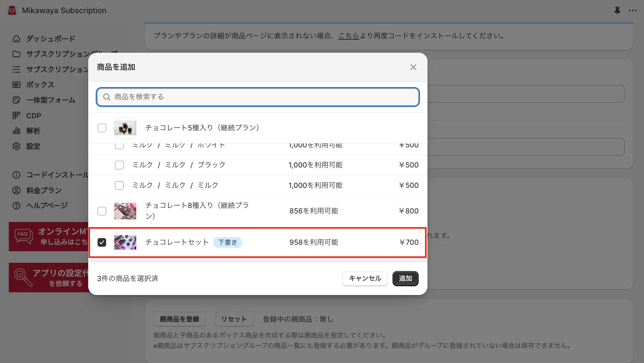The image size is (644, 363).
Task: Click the 設定 gear icon
Action: point(16,146)
